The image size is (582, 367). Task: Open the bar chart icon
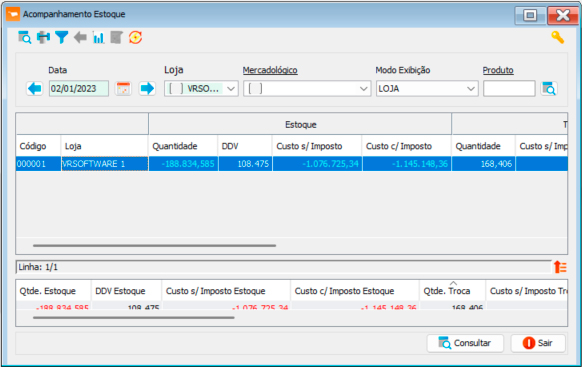98,37
